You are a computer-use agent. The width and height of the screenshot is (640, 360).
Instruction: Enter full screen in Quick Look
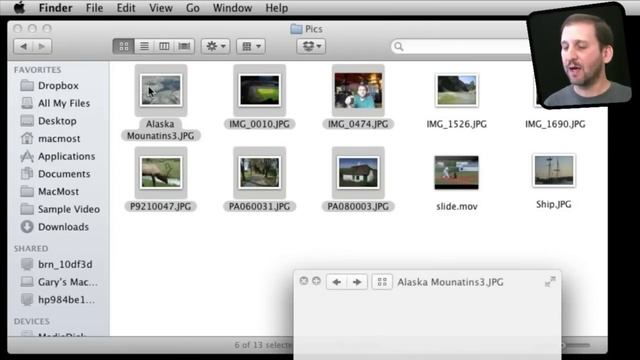(x=550, y=282)
